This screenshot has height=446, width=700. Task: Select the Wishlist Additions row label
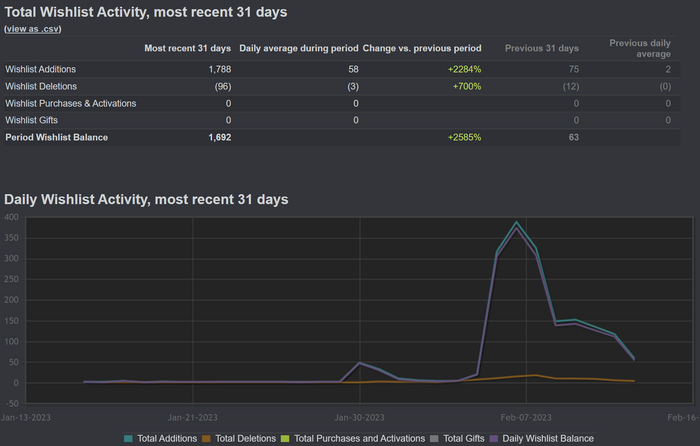(x=41, y=69)
